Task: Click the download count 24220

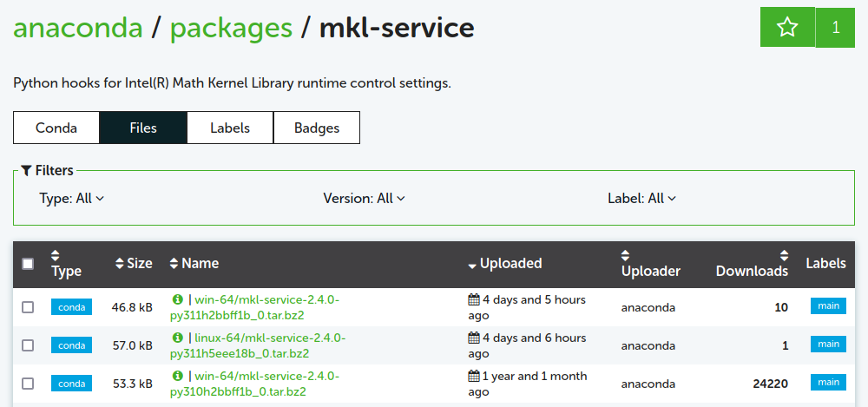Action: pos(771,384)
